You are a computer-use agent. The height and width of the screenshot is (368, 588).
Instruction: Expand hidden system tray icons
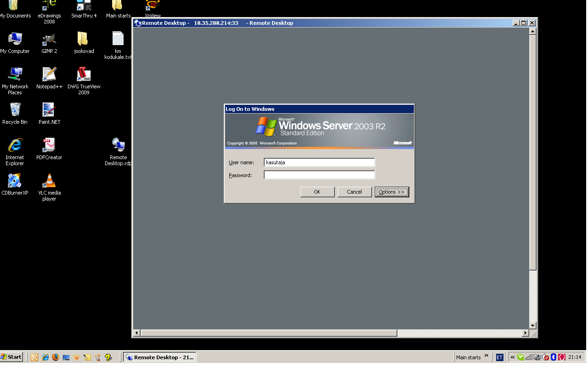click(513, 357)
